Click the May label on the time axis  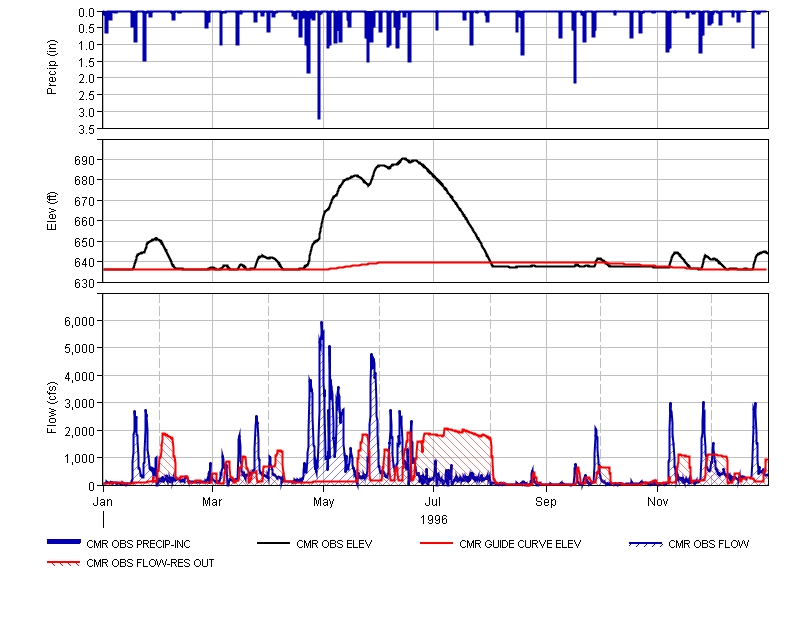tap(323, 500)
